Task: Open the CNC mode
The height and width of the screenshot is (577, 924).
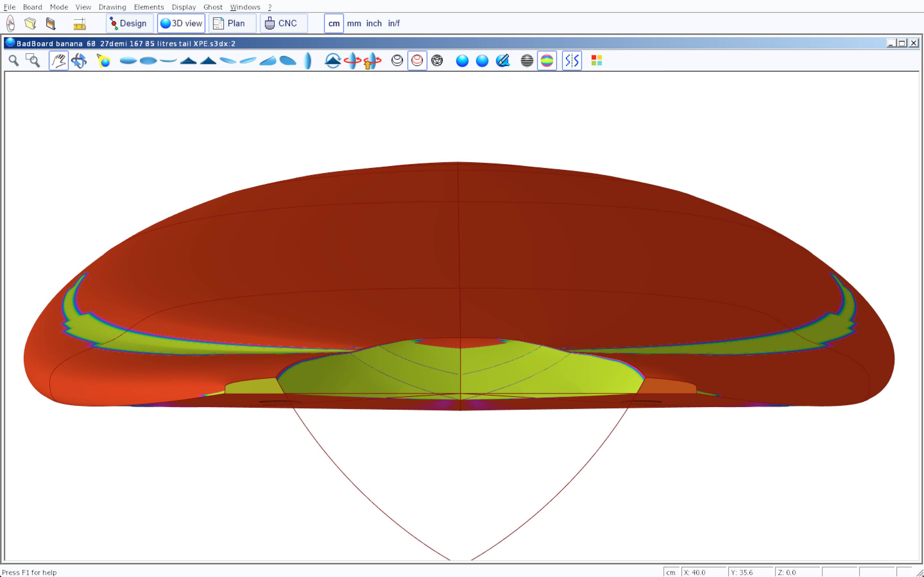Action: (x=283, y=24)
